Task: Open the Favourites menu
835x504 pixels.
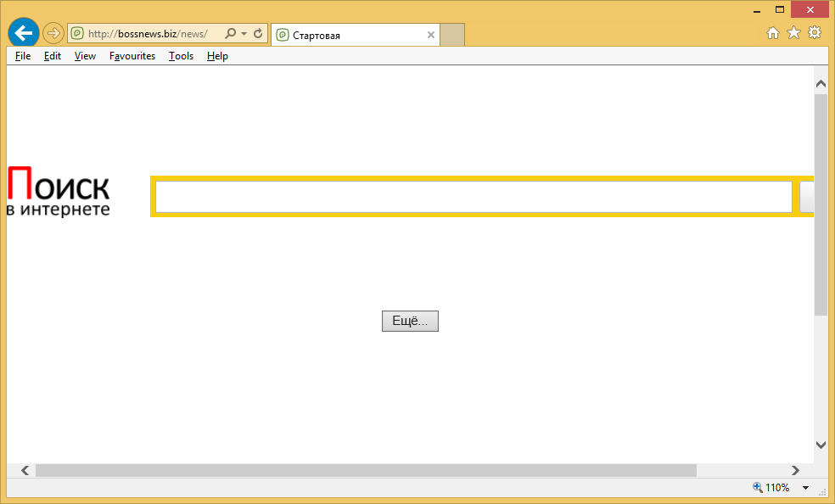Action: [132, 56]
